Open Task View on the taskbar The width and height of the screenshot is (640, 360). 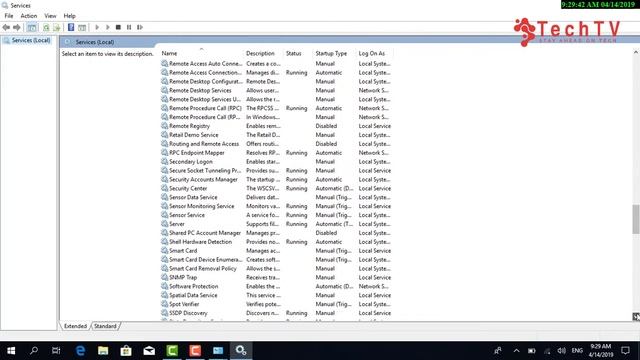pyautogui.click(x=56, y=351)
